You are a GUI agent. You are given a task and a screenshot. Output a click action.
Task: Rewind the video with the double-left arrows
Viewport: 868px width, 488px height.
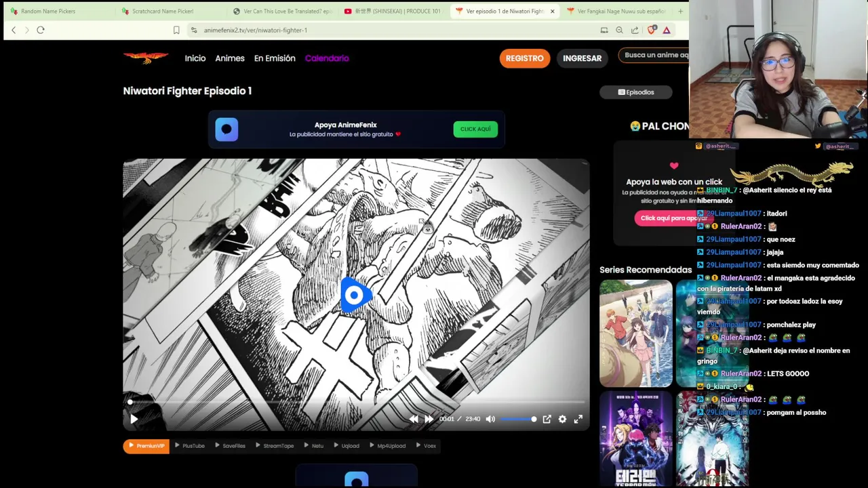tap(414, 419)
